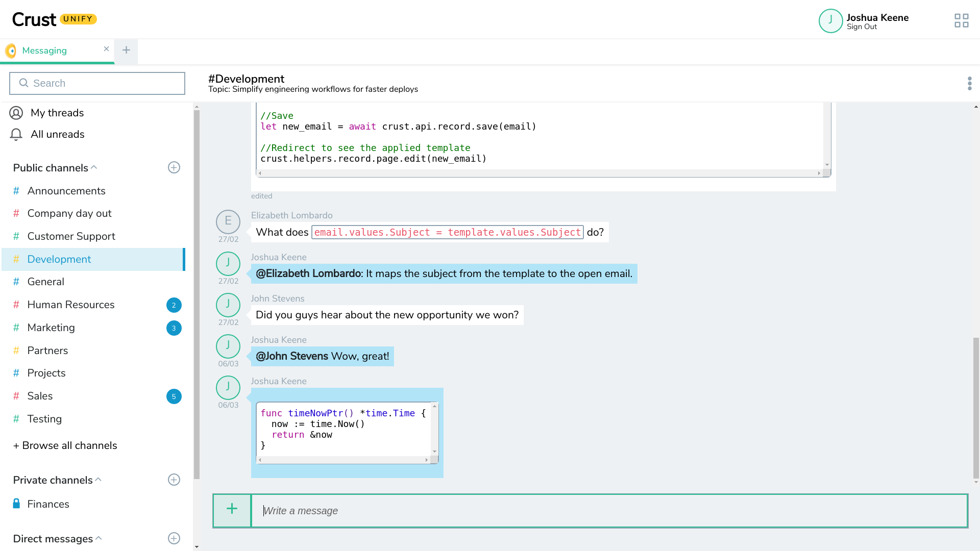Screen dimensions: 980x551
Task: Add a new public channel
Action: click(x=174, y=168)
